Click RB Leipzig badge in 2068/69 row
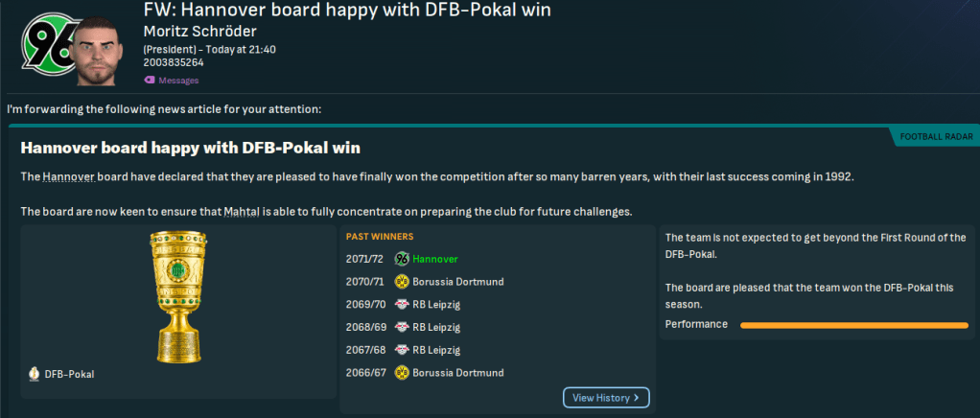The height and width of the screenshot is (418, 980). point(403,327)
